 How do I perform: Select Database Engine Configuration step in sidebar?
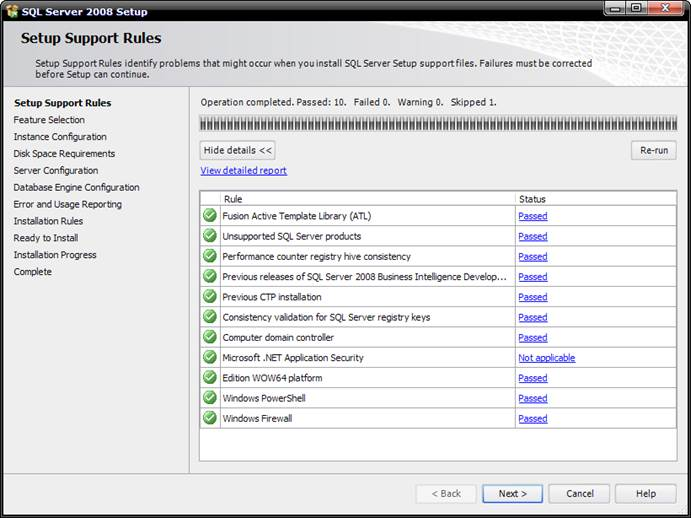76,187
